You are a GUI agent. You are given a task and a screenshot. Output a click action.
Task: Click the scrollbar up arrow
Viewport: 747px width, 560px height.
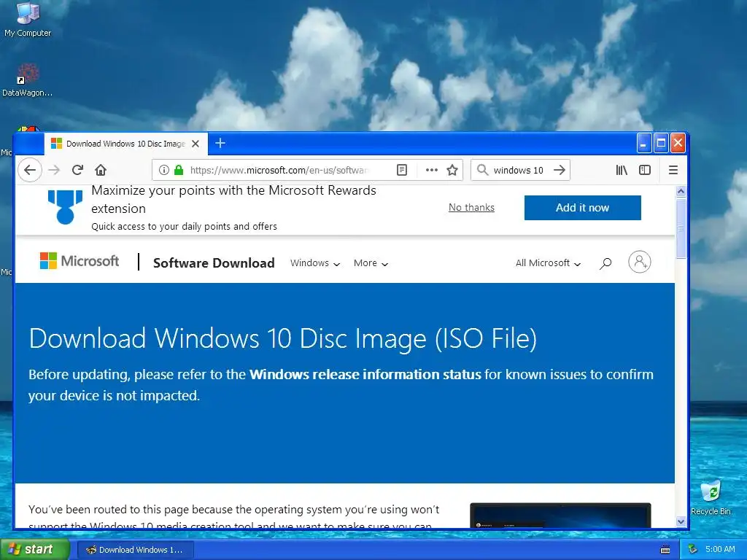(x=681, y=192)
